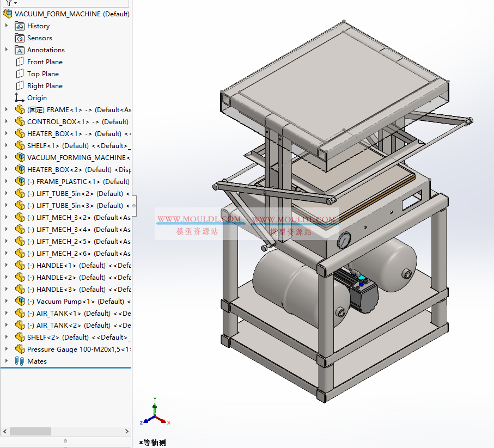
Task: Expand the Mates folder
Action: point(7,361)
